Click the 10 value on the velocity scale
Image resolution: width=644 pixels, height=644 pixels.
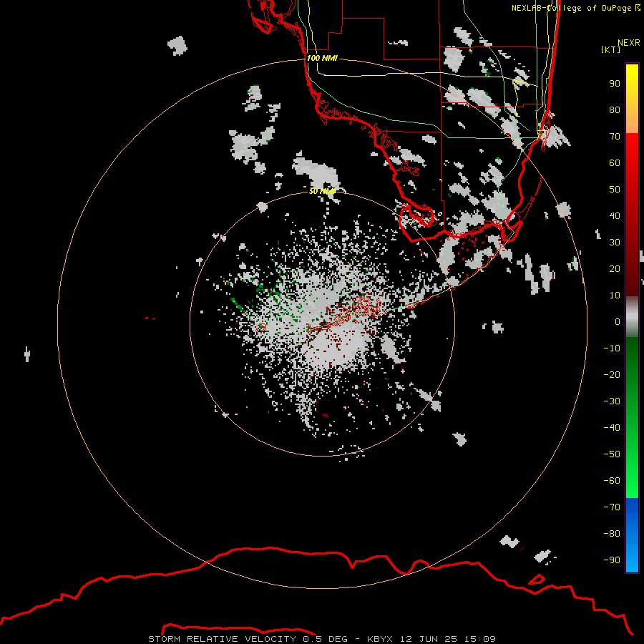615,296
